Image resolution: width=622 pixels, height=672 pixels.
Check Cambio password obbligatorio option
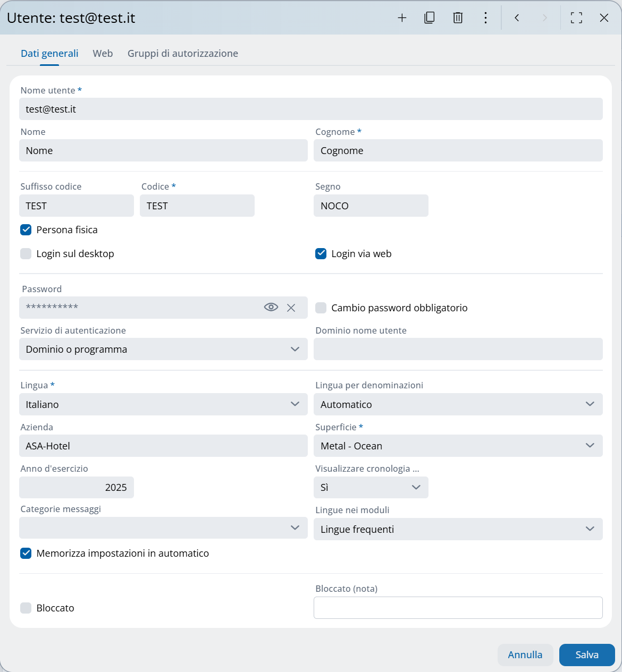click(321, 308)
